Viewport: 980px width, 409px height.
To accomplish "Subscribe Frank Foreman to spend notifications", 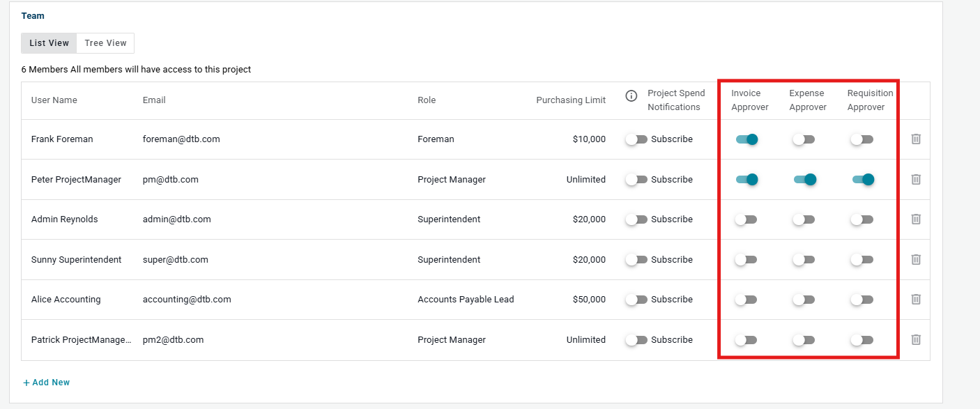I will [636, 139].
